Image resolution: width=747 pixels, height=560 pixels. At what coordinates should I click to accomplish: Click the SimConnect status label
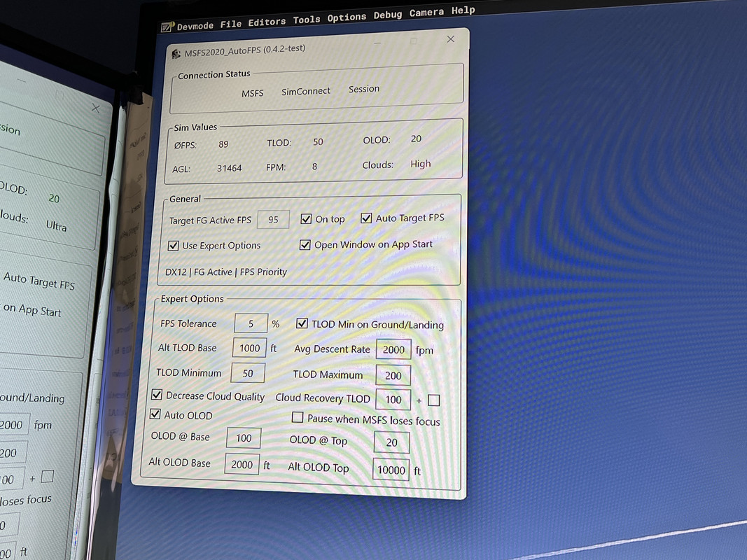click(305, 91)
